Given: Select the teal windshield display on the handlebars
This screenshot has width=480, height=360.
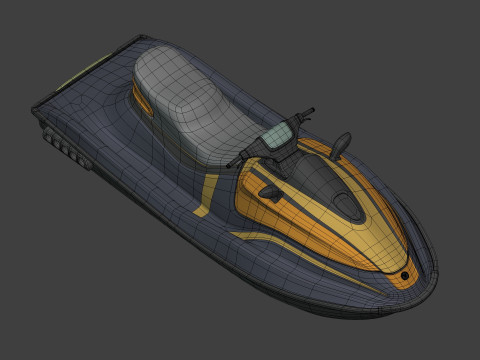Looking at the screenshot, I should [x=277, y=135].
